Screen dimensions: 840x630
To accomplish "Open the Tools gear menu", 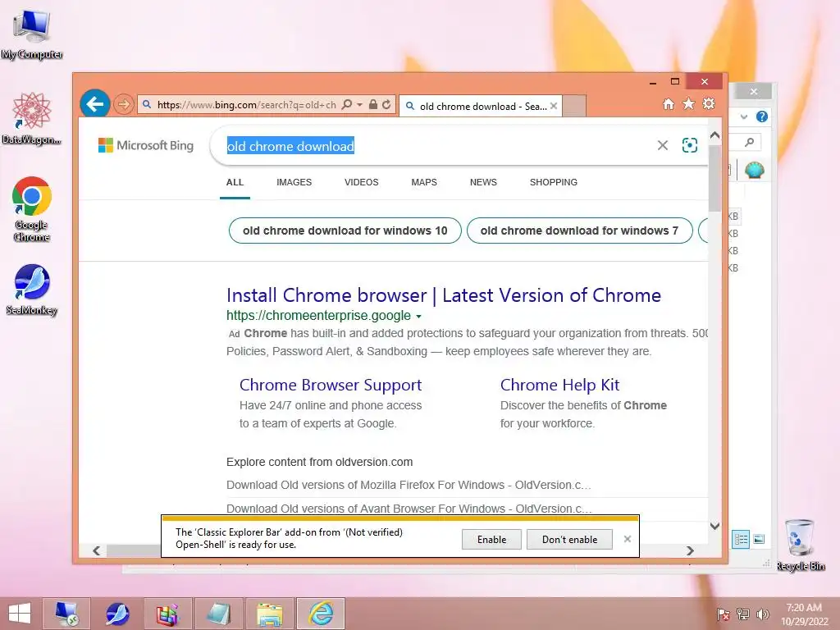I will click(x=709, y=103).
